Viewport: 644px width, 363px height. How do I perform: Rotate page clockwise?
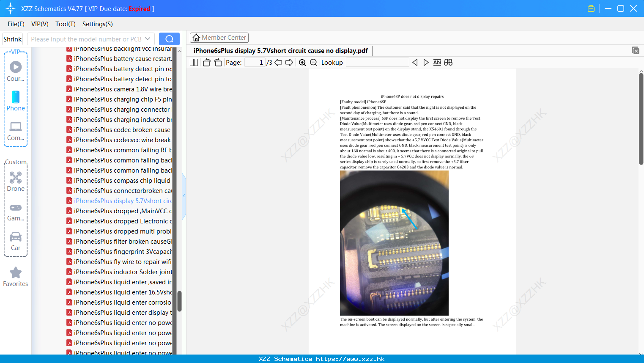point(218,62)
